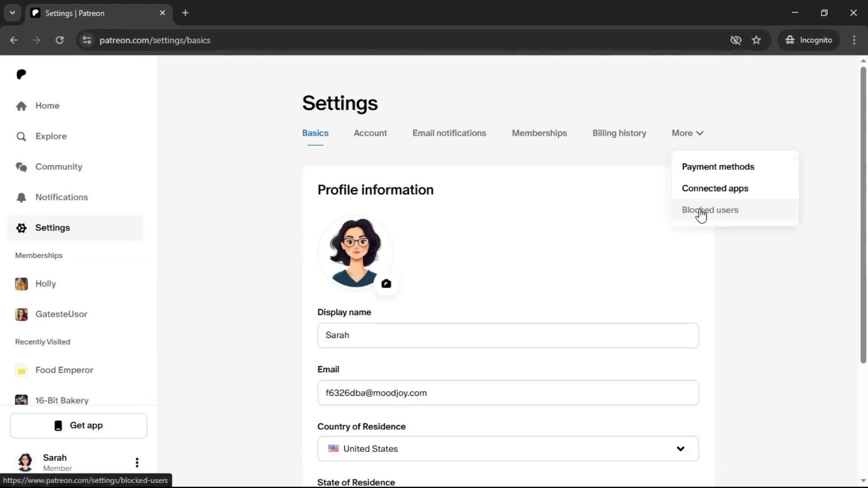
Task: Open Holly membership avatar
Action: [x=21, y=284]
